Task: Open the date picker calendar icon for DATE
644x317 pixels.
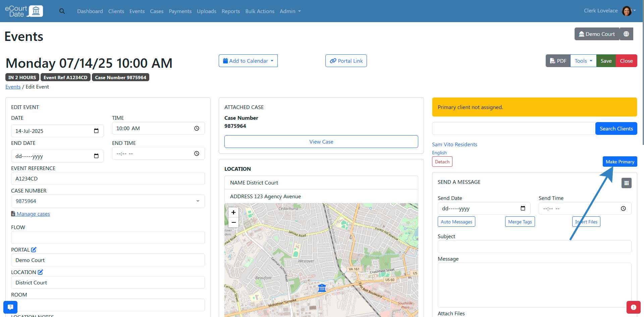Action: (x=96, y=131)
